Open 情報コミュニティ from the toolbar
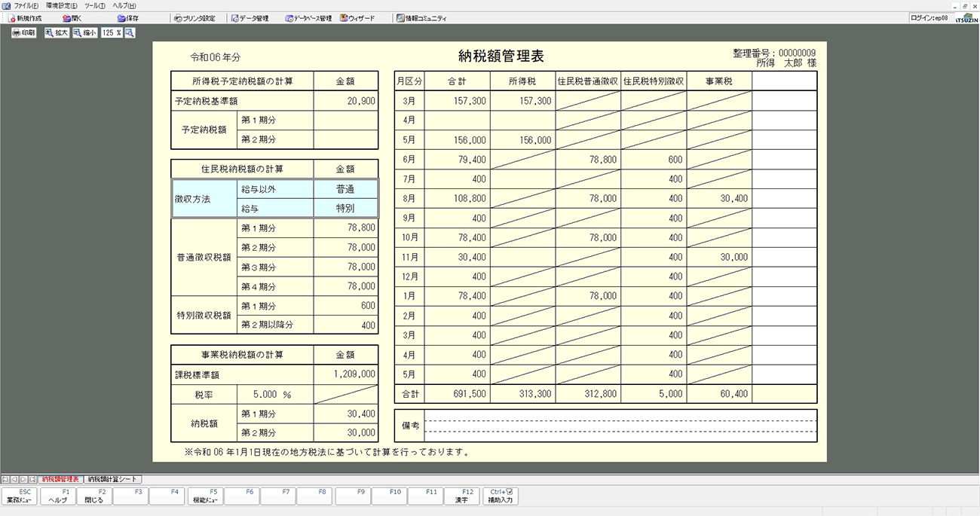The image size is (980, 516). 421,18
